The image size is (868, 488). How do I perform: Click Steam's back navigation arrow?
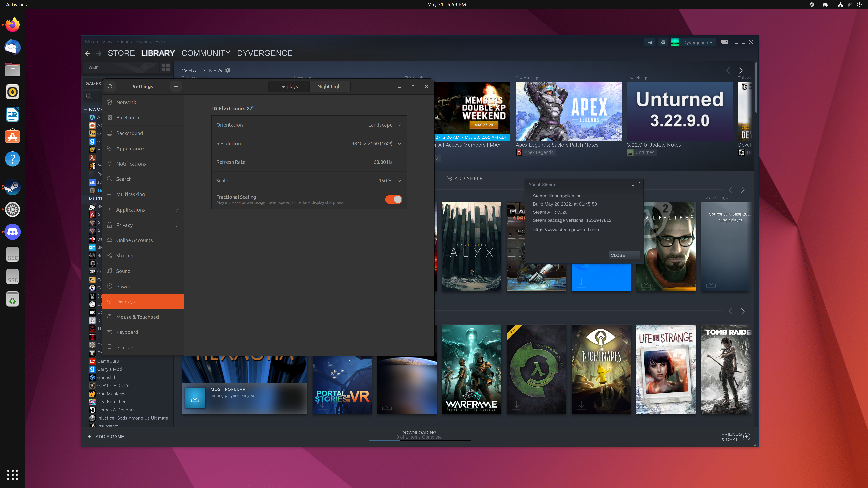[x=88, y=53]
